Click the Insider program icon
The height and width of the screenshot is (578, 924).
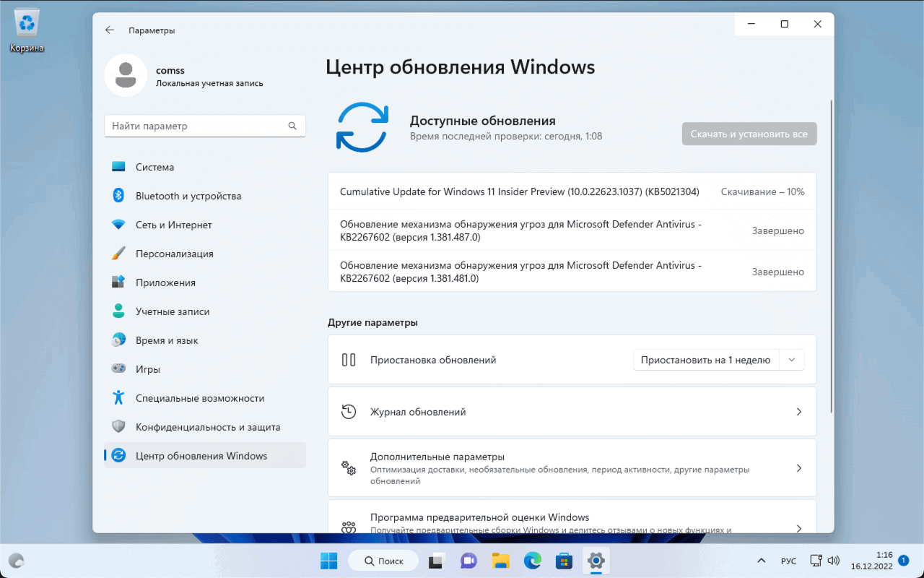pos(349,527)
